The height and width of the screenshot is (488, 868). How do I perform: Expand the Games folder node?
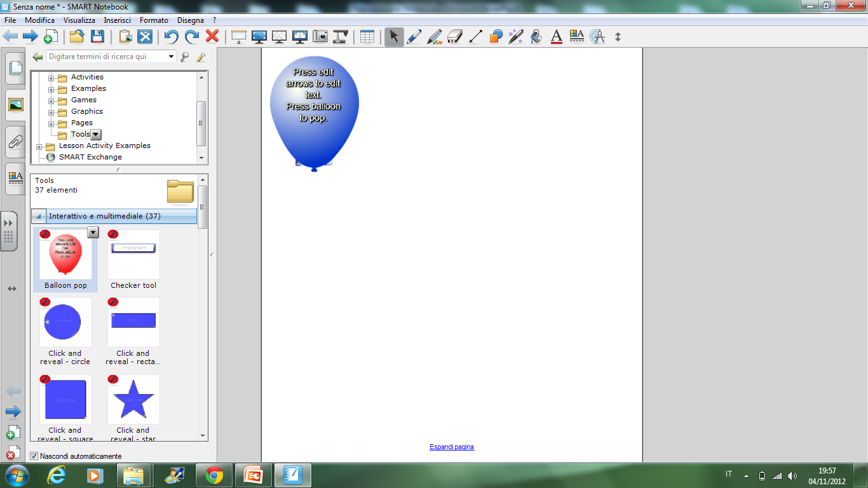click(x=51, y=101)
